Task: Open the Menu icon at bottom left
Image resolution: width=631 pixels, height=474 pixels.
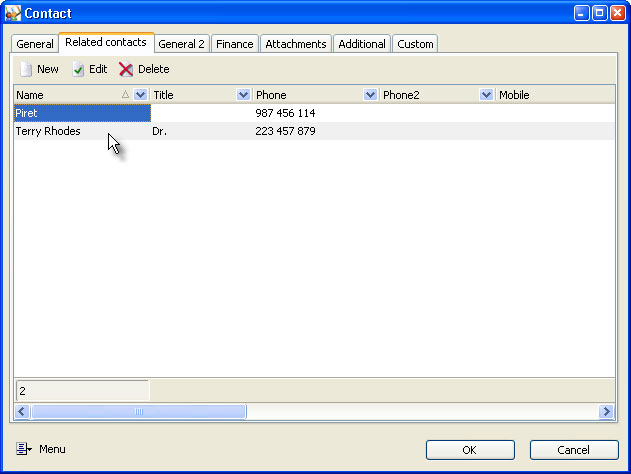Action: pos(25,449)
